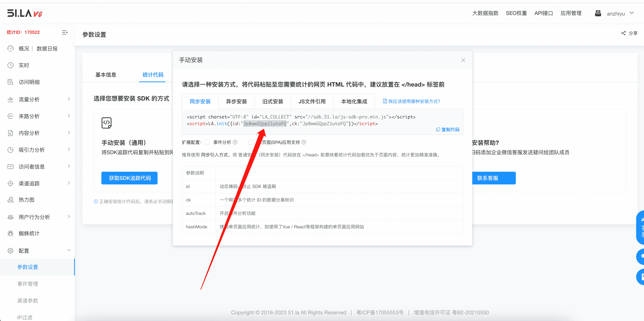The width and height of the screenshot is (644, 321).
Task: Click help icon beside 单页面(SPA)应用支持
Action: (304, 142)
